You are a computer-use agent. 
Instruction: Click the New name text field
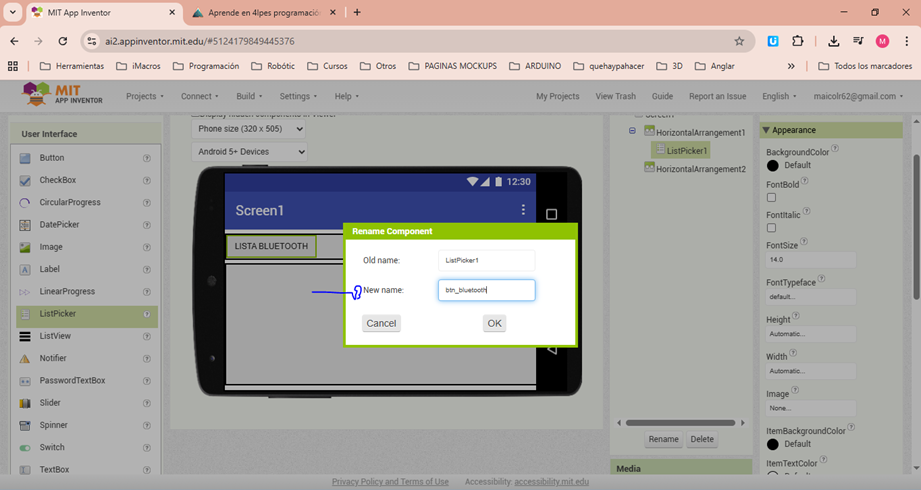coord(486,290)
